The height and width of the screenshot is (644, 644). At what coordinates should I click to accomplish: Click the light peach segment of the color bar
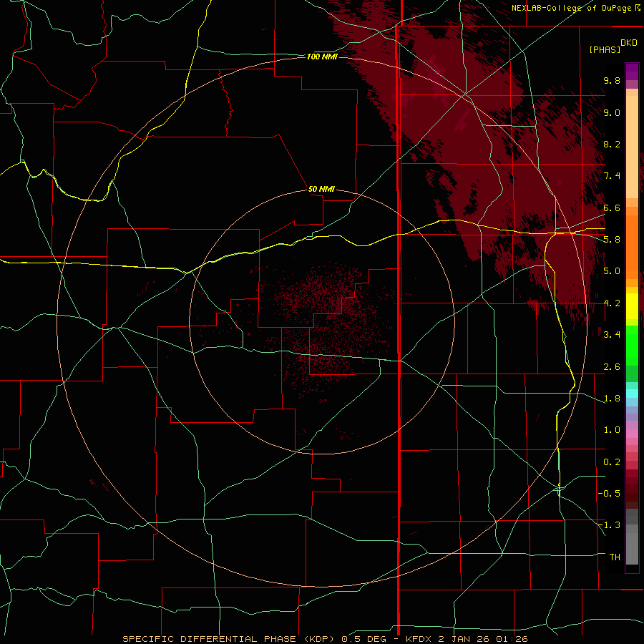[632, 147]
